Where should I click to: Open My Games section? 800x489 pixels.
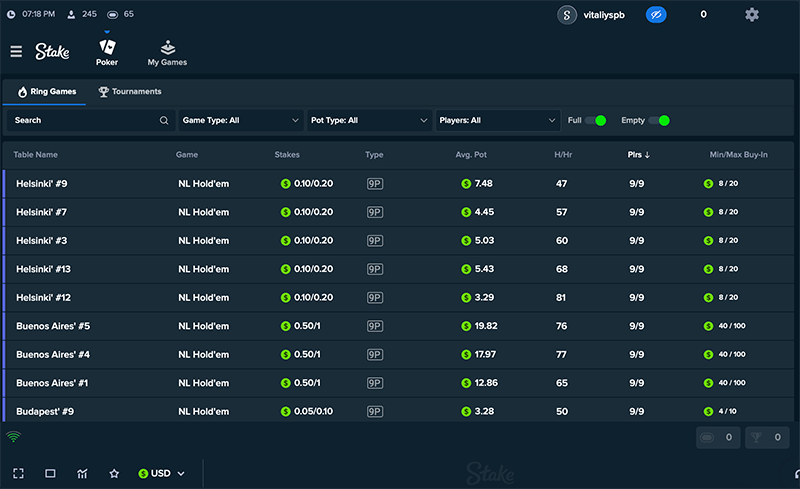(x=167, y=52)
